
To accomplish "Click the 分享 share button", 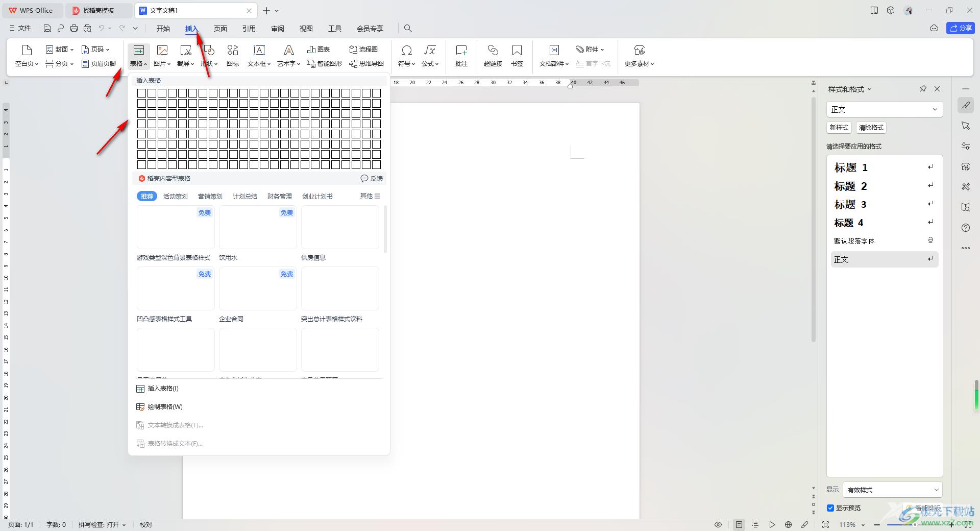I will point(960,28).
